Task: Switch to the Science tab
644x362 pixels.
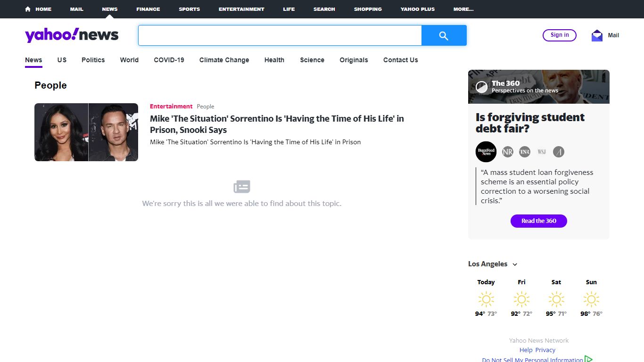Action: tap(312, 60)
